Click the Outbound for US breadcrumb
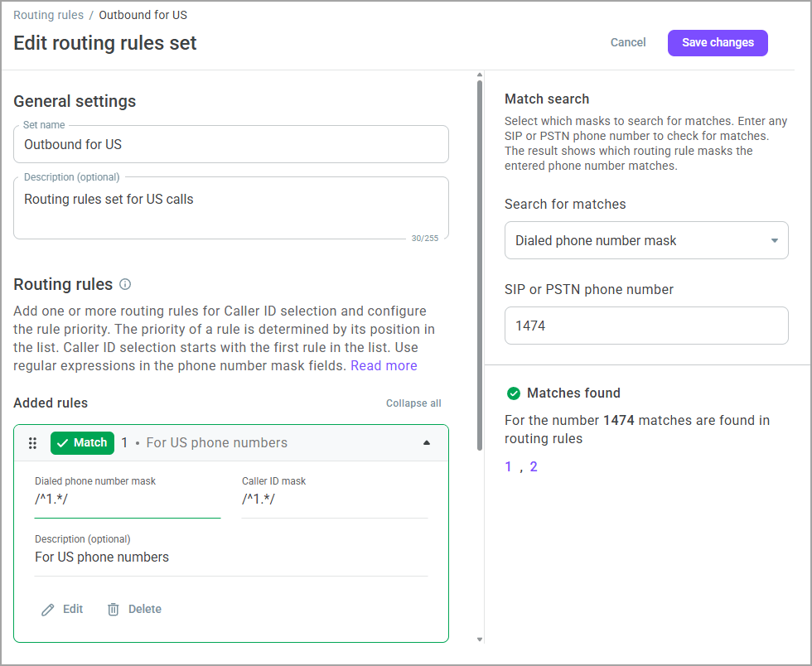The height and width of the screenshot is (666, 812). click(143, 15)
